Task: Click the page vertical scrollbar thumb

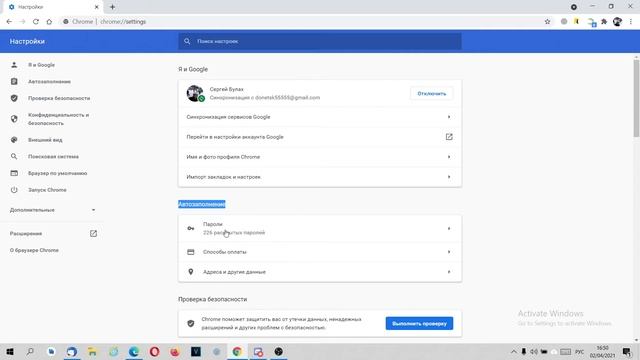Action: [x=636, y=98]
